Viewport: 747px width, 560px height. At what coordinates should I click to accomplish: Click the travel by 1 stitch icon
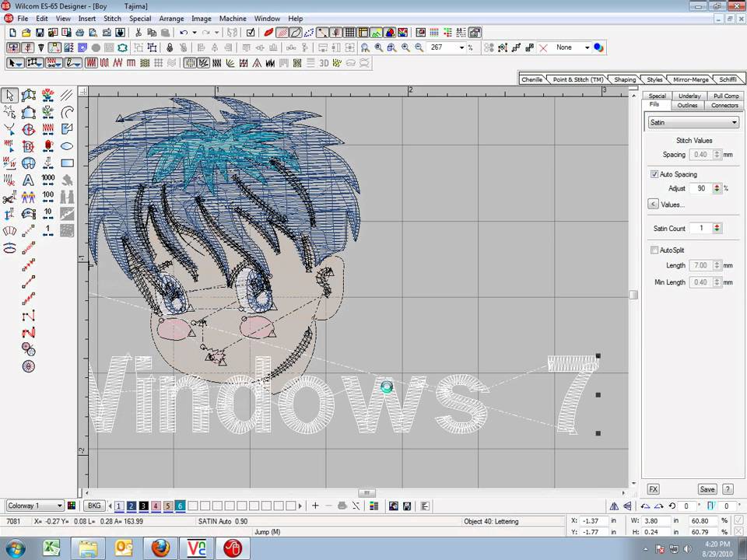[x=48, y=232]
